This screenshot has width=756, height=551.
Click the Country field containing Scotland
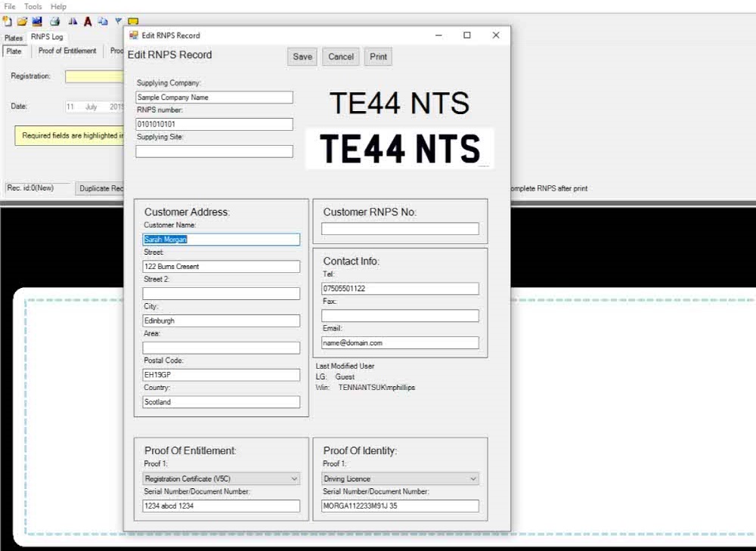[222, 401]
